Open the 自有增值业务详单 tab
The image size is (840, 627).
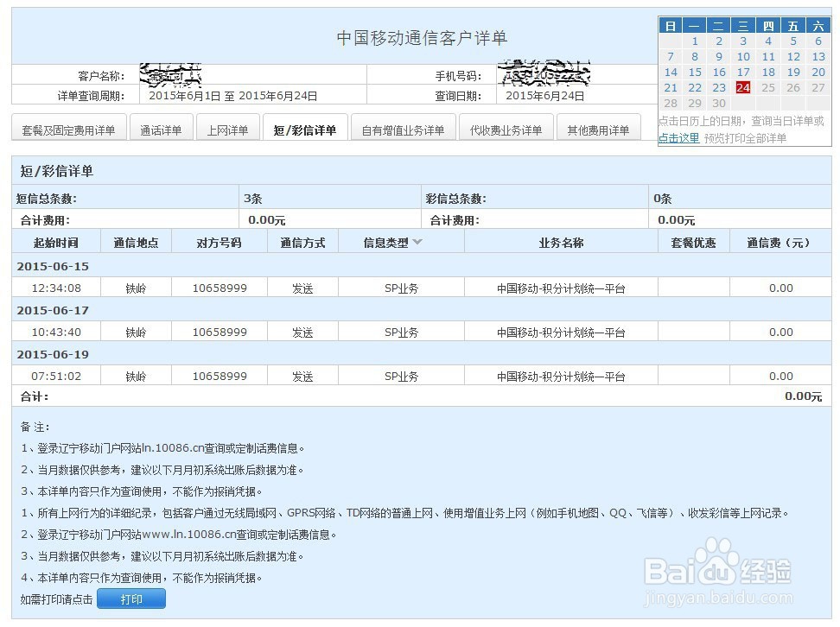404,128
